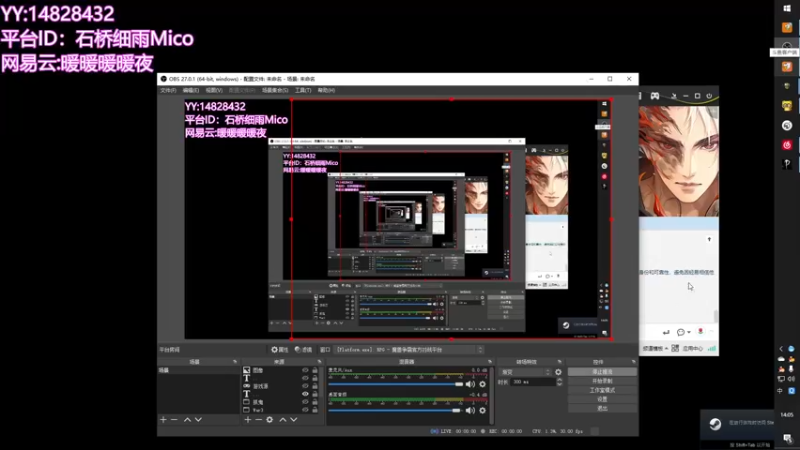This screenshot has height=450, width=800.
Task: Click character portrait image in chat window
Action: [x=679, y=161]
